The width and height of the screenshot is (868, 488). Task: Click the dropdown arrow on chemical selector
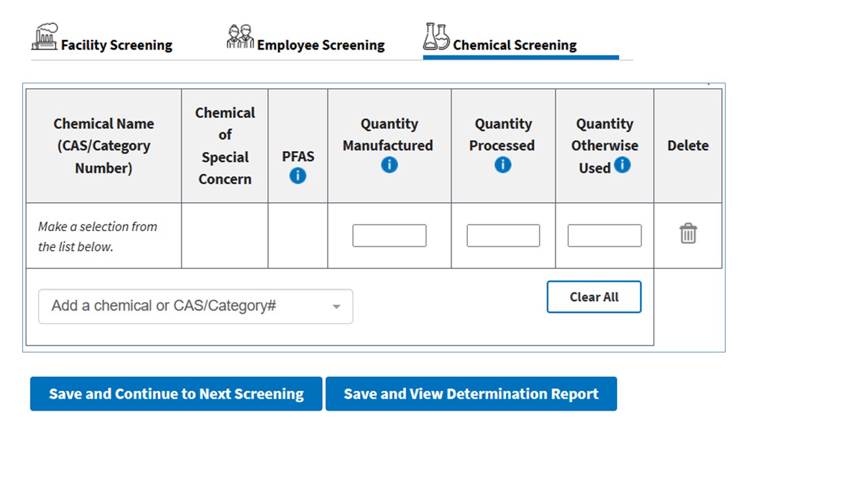pos(336,306)
